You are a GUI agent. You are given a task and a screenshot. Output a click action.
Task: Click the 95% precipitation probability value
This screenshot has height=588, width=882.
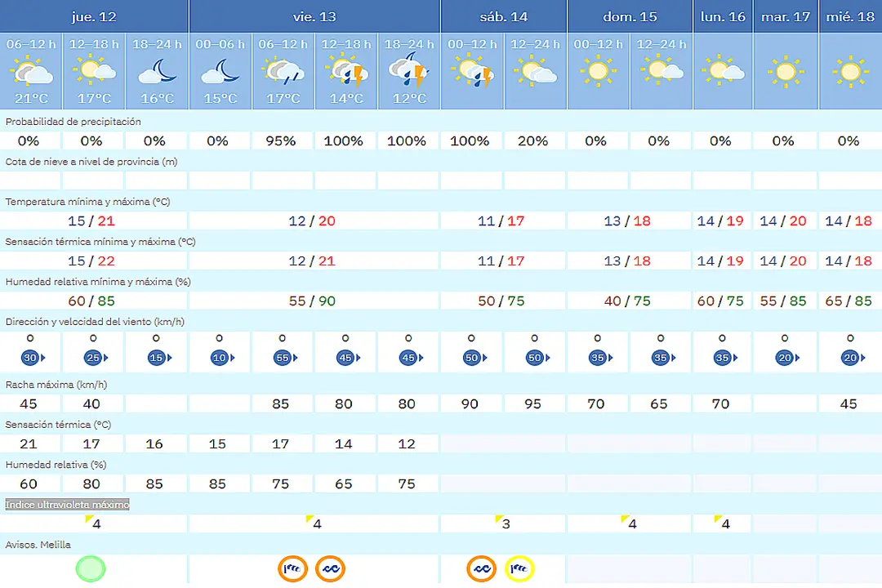[281, 140]
